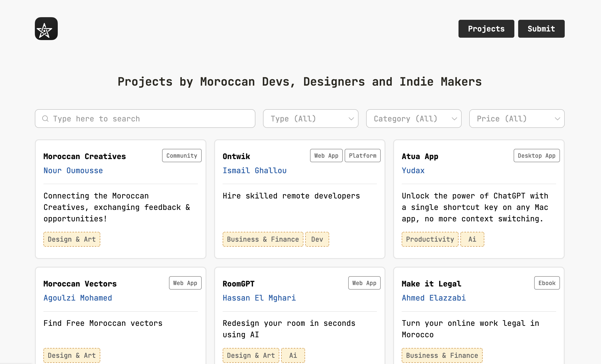This screenshot has width=601, height=364.
Task: Visit author Ahmed Elazzabi's link
Action: coord(434,298)
